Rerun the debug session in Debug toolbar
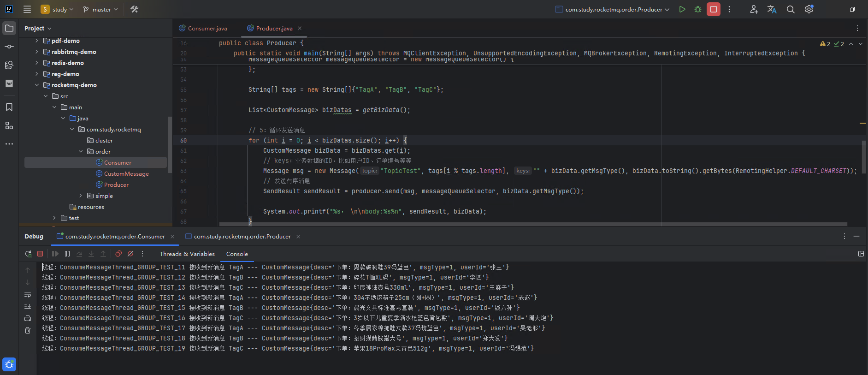This screenshot has height=375, width=868. pos(28,254)
